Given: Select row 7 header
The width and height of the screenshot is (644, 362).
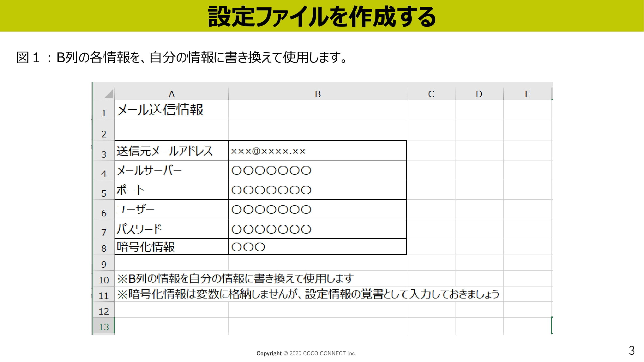Looking at the screenshot, I should tap(104, 229).
